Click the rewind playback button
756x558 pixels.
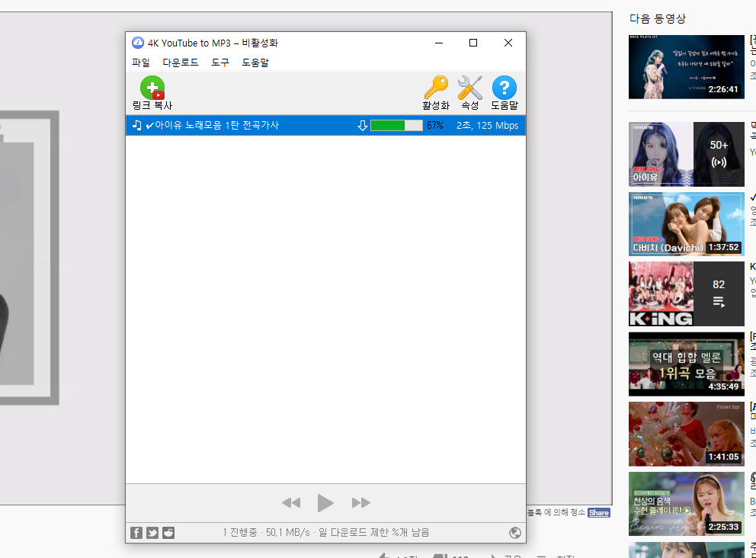(291, 503)
